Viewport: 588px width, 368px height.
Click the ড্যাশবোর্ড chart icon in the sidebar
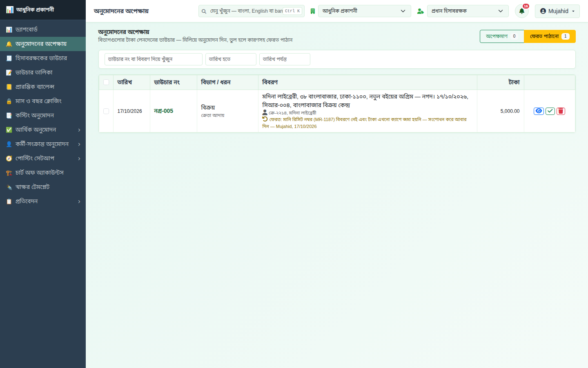click(x=9, y=29)
